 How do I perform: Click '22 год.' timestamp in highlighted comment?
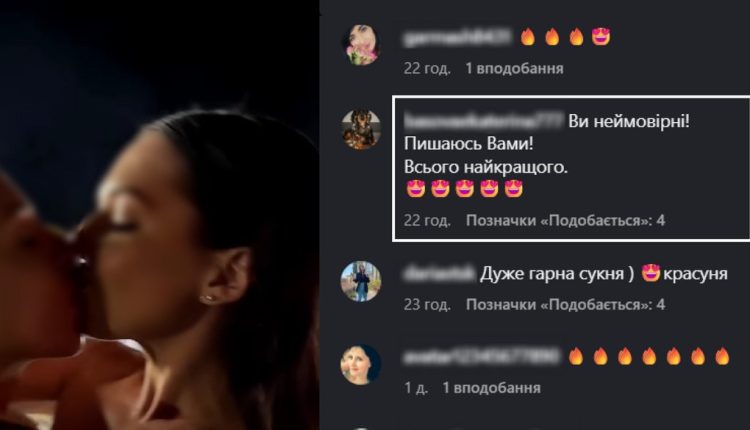click(427, 221)
